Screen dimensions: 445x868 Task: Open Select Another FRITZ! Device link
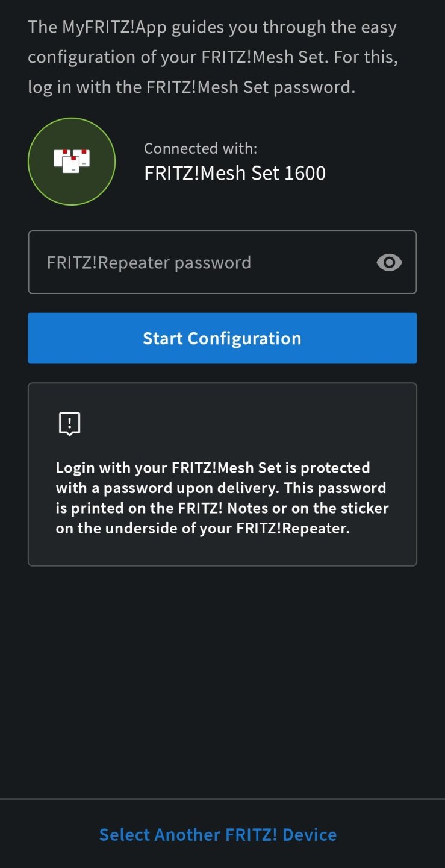(218, 834)
